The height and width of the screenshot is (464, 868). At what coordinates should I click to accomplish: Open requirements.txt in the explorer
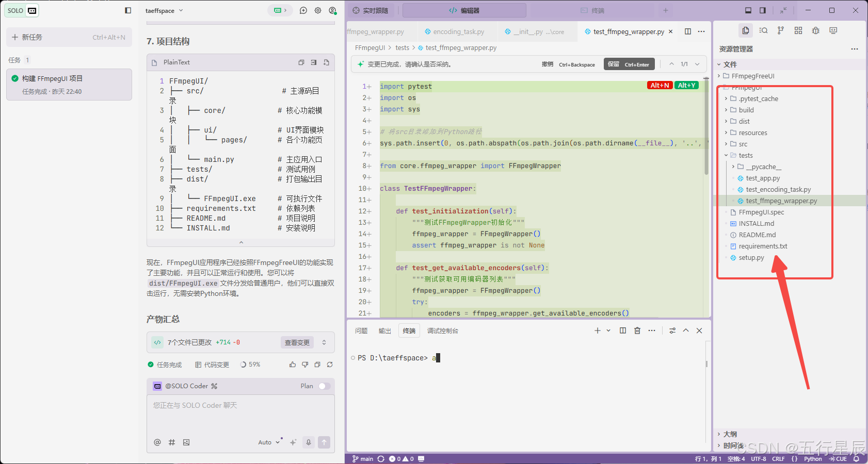click(763, 246)
